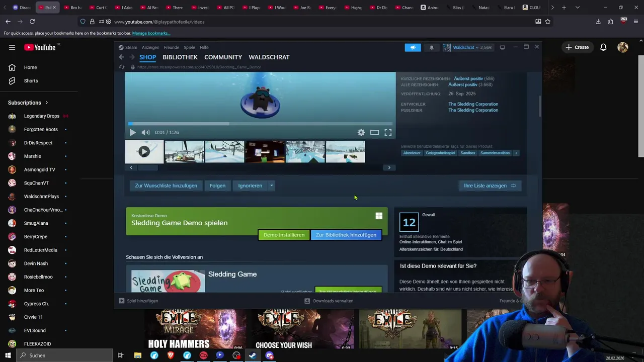Click the Ignorieren button
The image size is (644, 362).
click(250, 186)
